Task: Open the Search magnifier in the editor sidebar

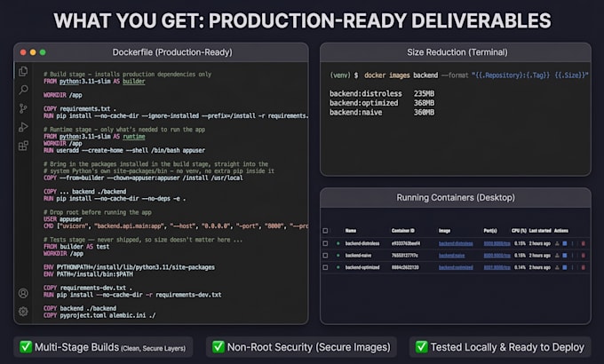Action: coord(23,90)
